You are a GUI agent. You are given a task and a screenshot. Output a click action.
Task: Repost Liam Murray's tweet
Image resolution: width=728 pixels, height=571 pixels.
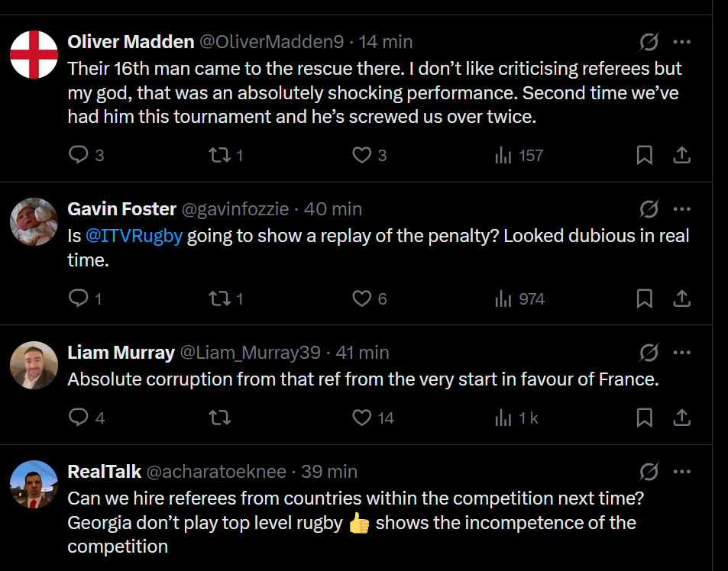click(x=219, y=418)
